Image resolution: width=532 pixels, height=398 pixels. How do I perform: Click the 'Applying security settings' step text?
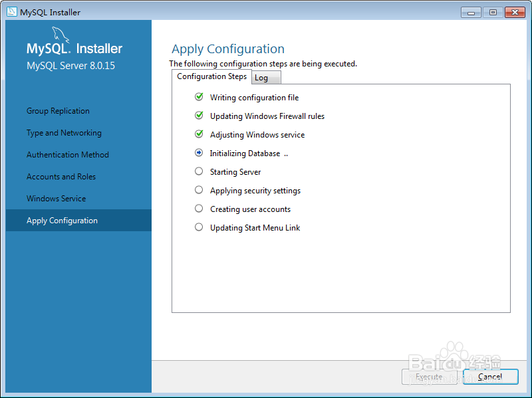(255, 191)
